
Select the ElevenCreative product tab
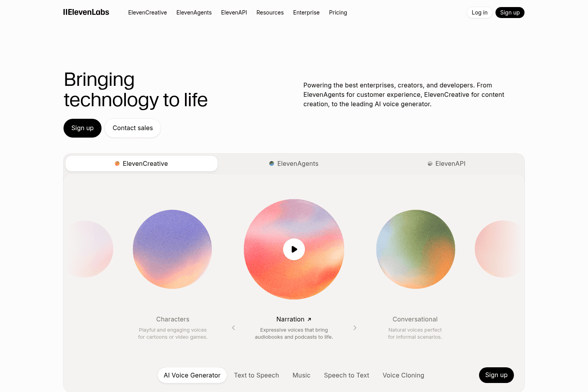pos(142,163)
